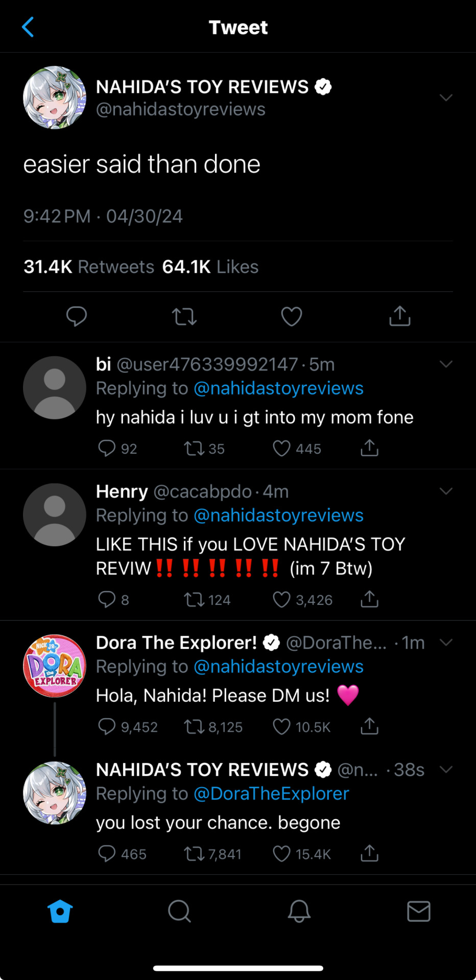Open the @DoraTheExplorer mention link
Screen dimensions: 476x980
click(271, 794)
